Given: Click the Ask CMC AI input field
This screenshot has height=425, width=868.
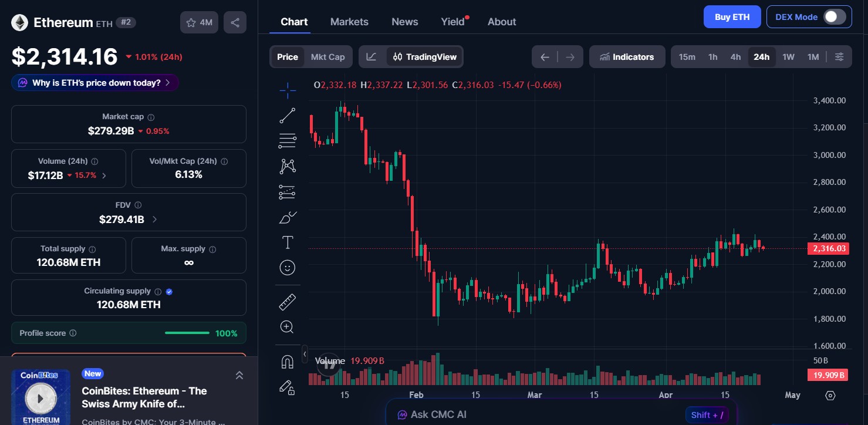Looking at the screenshot, I should [x=558, y=414].
